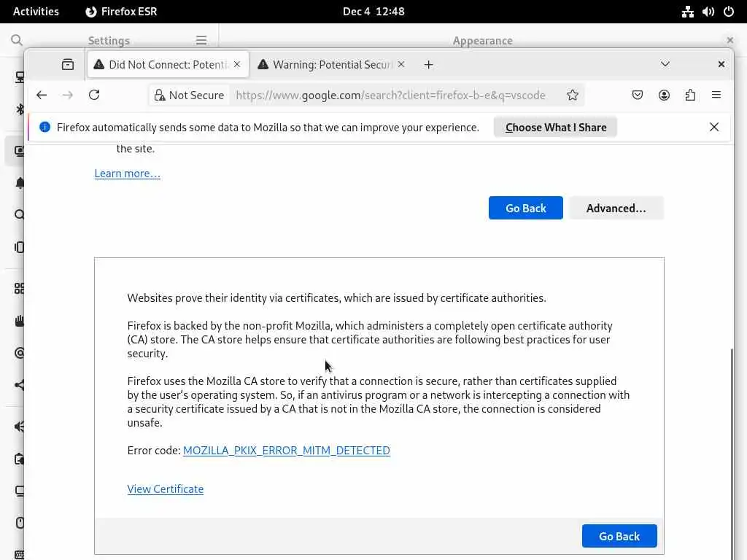Click the network icon in system tray
Screen dimensions: 747x560
click(687, 12)
